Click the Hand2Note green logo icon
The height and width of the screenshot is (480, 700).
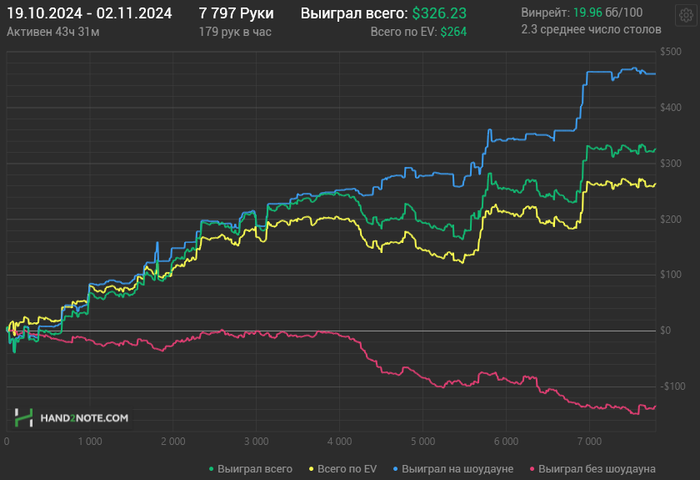point(24,417)
